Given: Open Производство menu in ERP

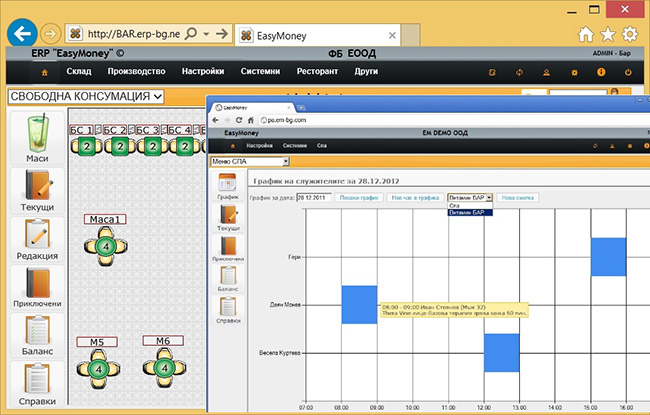Looking at the screenshot, I should click(136, 71).
